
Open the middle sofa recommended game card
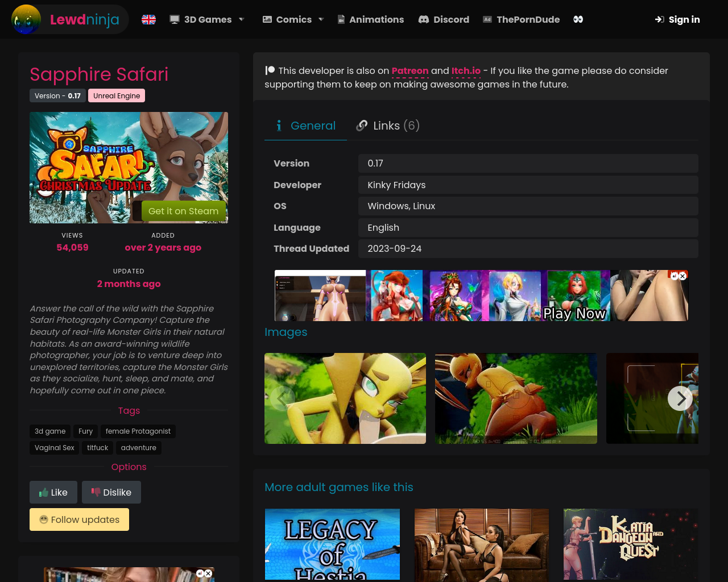coord(482,544)
